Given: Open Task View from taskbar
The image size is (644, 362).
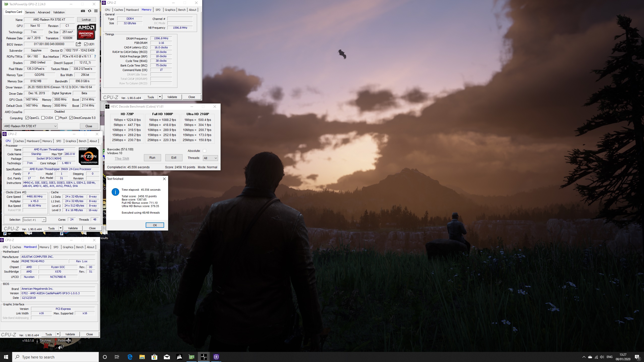Looking at the screenshot, I should click(x=117, y=357).
